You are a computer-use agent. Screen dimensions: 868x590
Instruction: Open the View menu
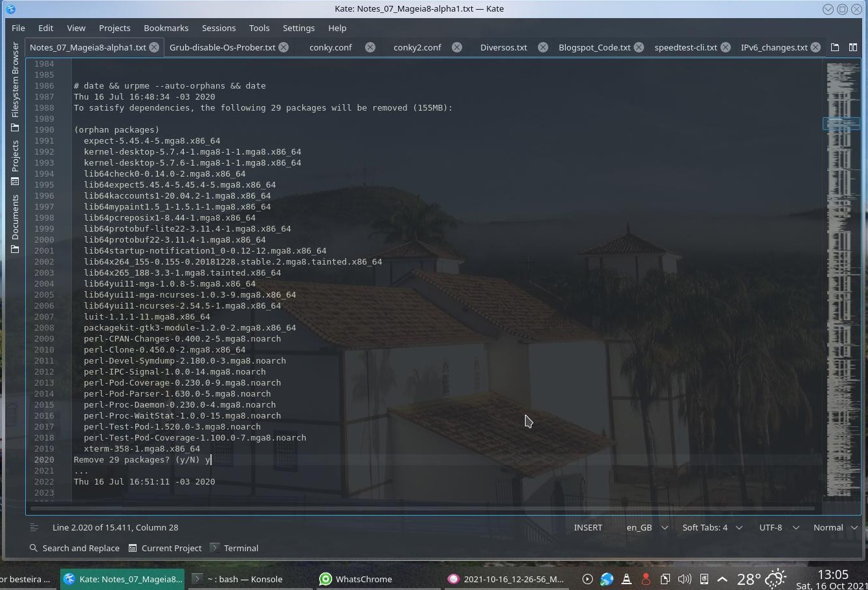tap(76, 28)
